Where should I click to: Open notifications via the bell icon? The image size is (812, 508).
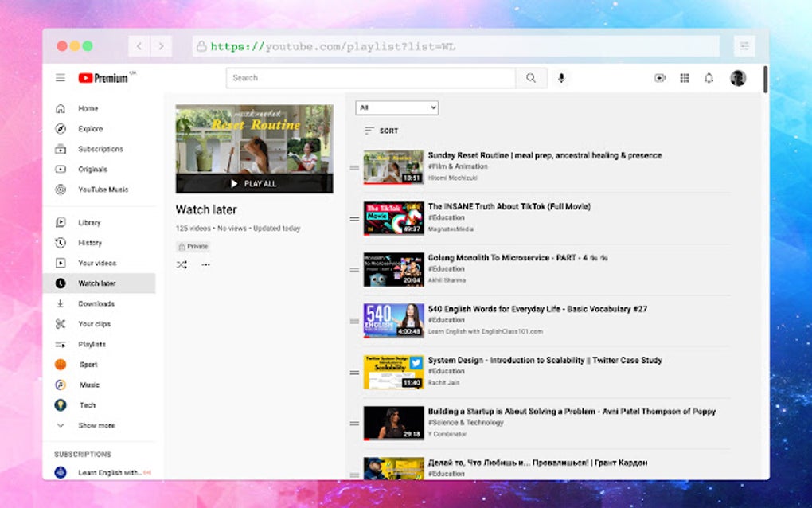click(x=709, y=77)
